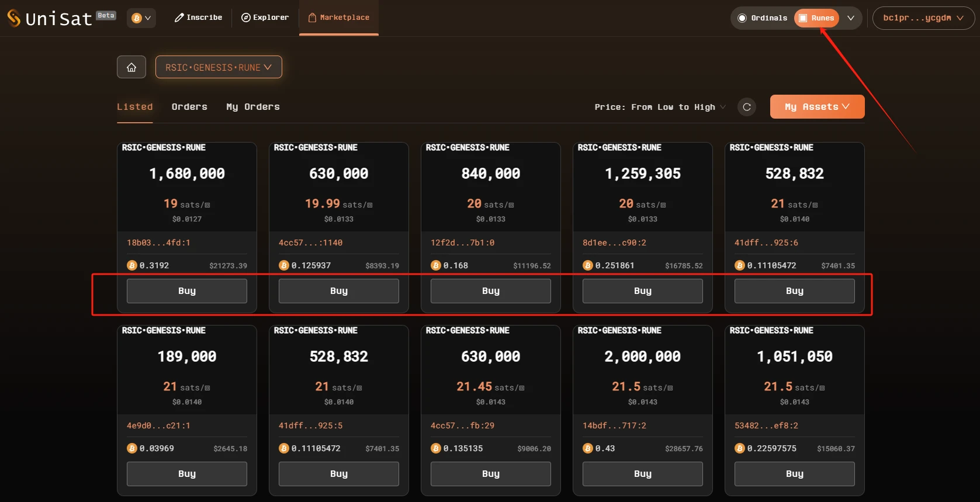Click the $28657.76 total price
Image resolution: width=980 pixels, height=502 pixels.
tap(684, 449)
